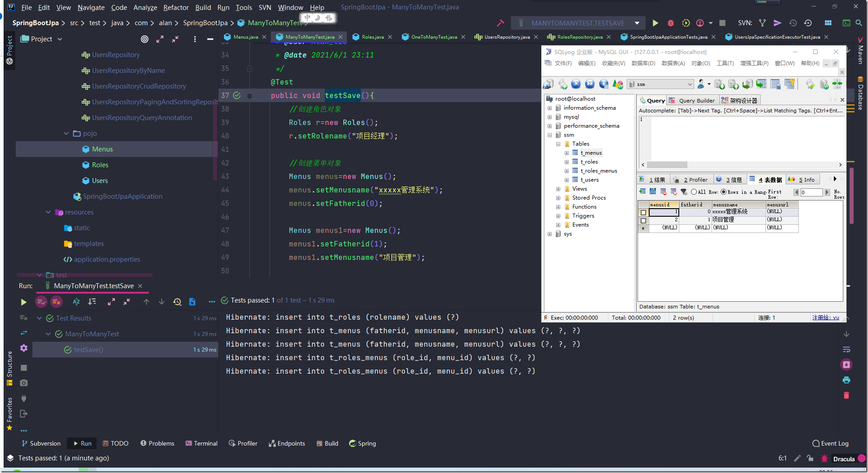Screen dimensions: 868x473
Task: Click the Search Everywhere magnifier
Action: tap(859, 23)
